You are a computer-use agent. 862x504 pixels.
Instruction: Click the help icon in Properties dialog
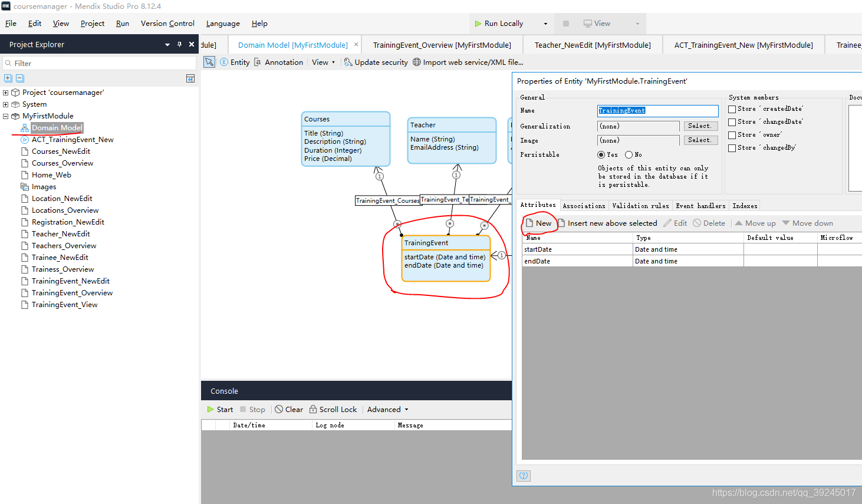coord(524,476)
